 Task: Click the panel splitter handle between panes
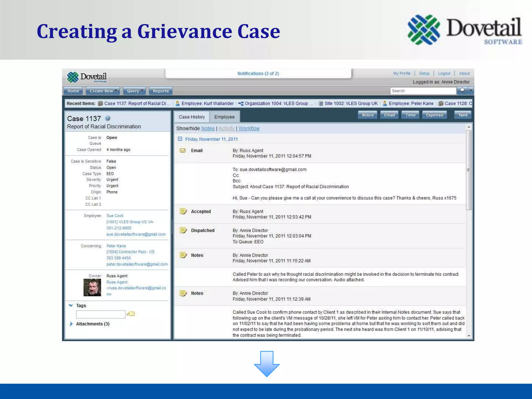click(172, 227)
